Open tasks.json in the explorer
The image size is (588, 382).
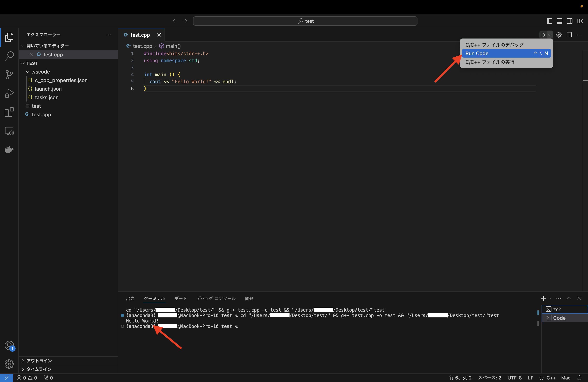[46, 97]
